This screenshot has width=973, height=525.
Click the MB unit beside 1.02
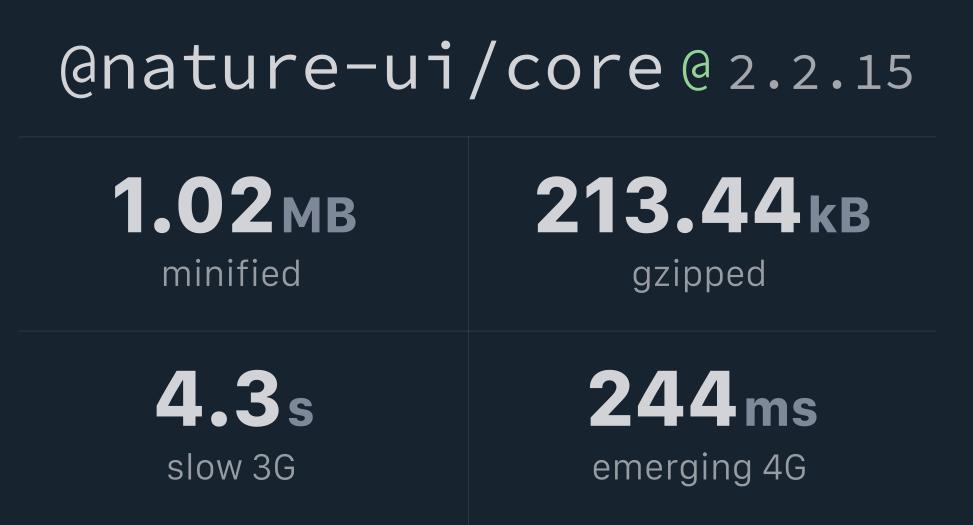(x=320, y=215)
